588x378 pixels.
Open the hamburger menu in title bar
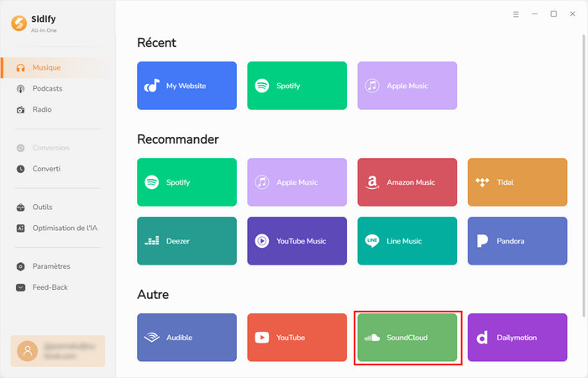tap(516, 14)
